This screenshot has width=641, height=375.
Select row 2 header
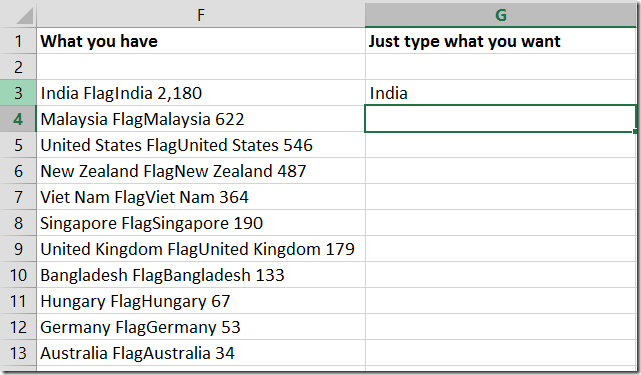tap(18, 67)
